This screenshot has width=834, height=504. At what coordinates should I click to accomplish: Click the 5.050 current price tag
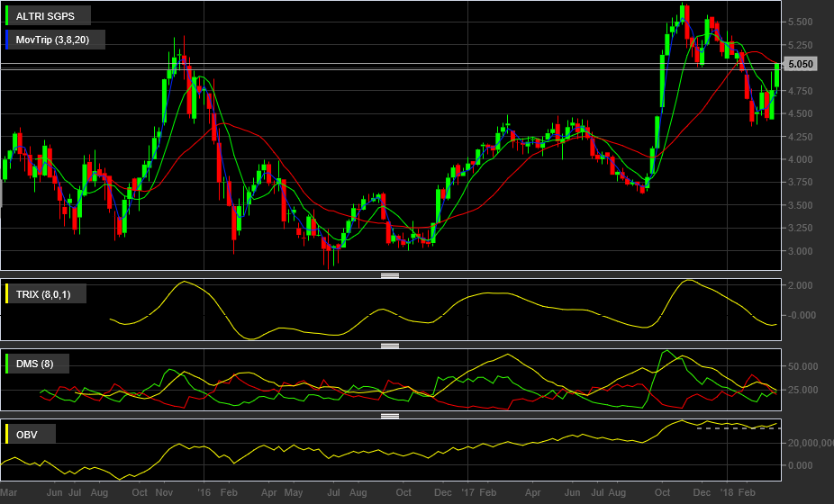pos(800,64)
